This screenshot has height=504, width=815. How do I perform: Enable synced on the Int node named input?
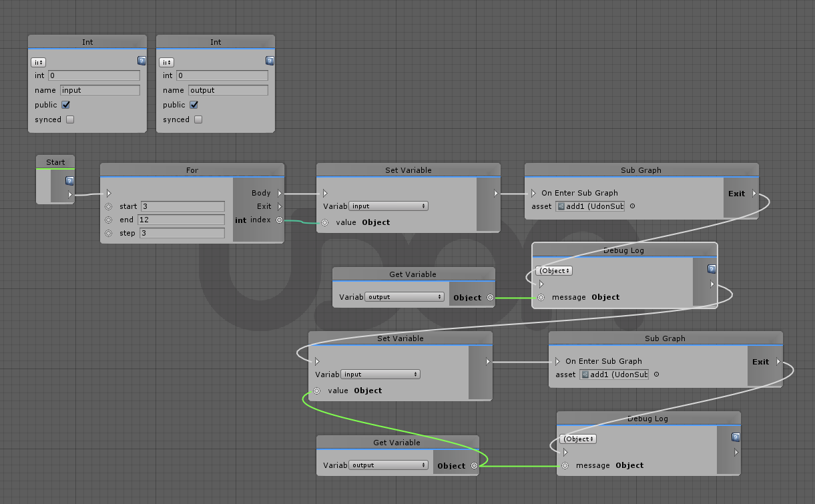point(69,119)
